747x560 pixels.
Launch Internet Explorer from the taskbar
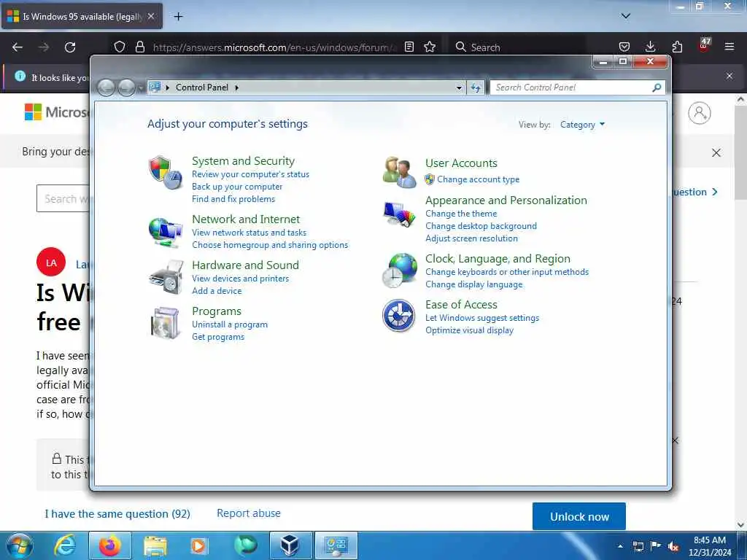(x=65, y=545)
